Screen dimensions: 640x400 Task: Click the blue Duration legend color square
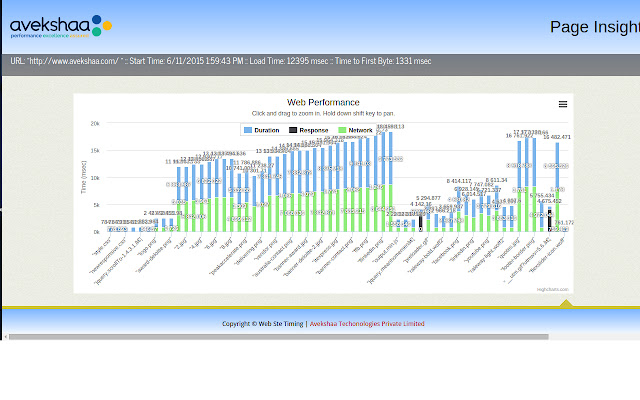tap(247, 130)
